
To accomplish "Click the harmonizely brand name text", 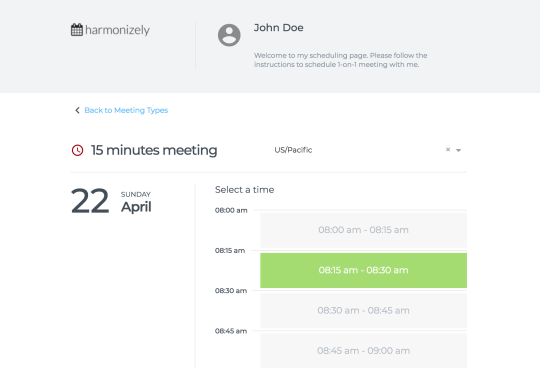I will 117,30.
